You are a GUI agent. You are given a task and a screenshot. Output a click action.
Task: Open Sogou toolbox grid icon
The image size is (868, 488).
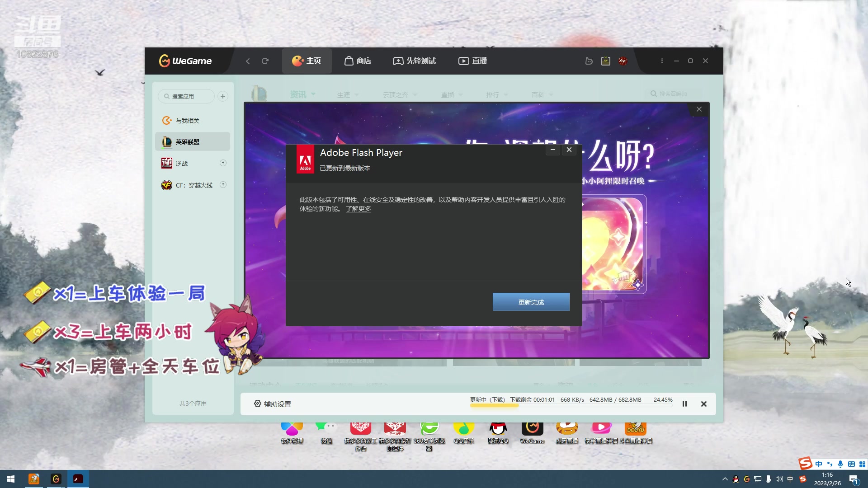[x=862, y=464]
